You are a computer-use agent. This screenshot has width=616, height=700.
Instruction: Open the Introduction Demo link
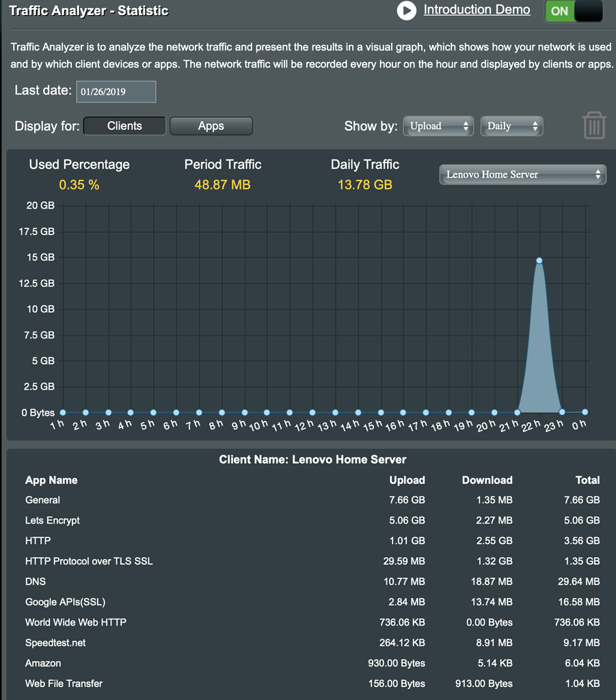(x=477, y=10)
